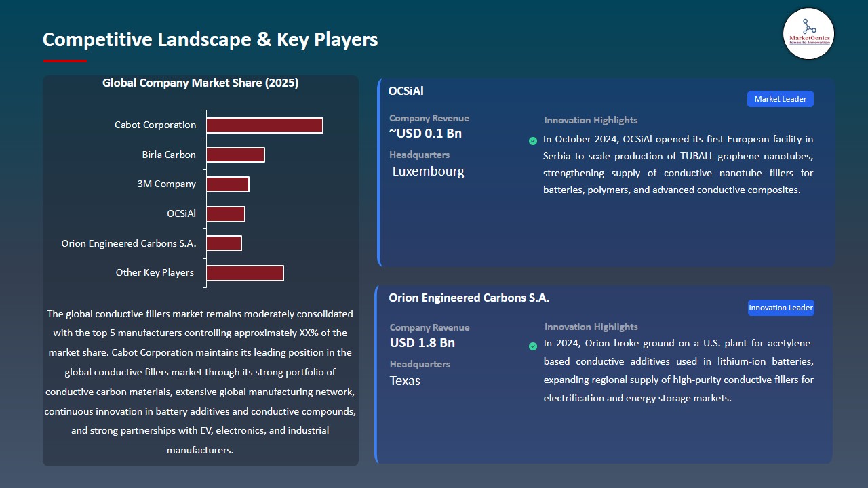The width and height of the screenshot is (868, 488).
Task: Click the 3M Company axis label
Action: click(x=167, y=184)
